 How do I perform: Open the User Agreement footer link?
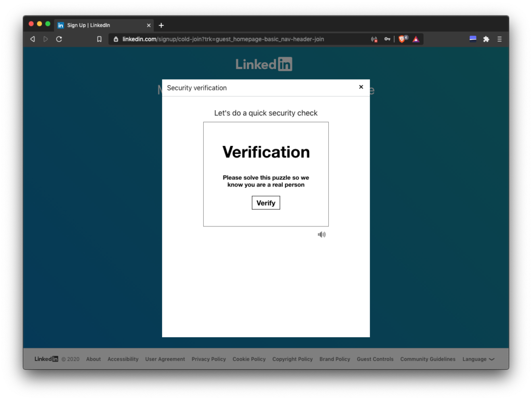click(x=165, y=359)
